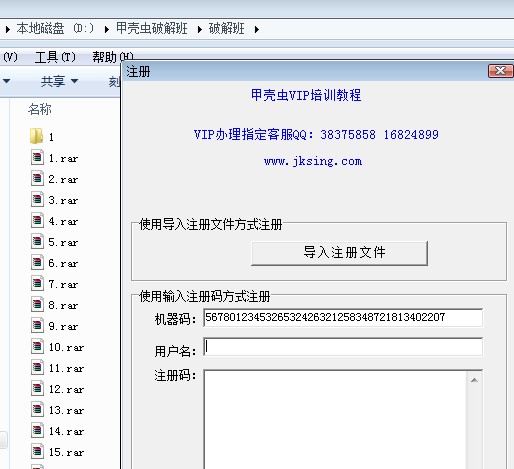Screen dimensions: 514x469
Task: Select the 7.rar archive icon
Action: [x=37, y=284]
